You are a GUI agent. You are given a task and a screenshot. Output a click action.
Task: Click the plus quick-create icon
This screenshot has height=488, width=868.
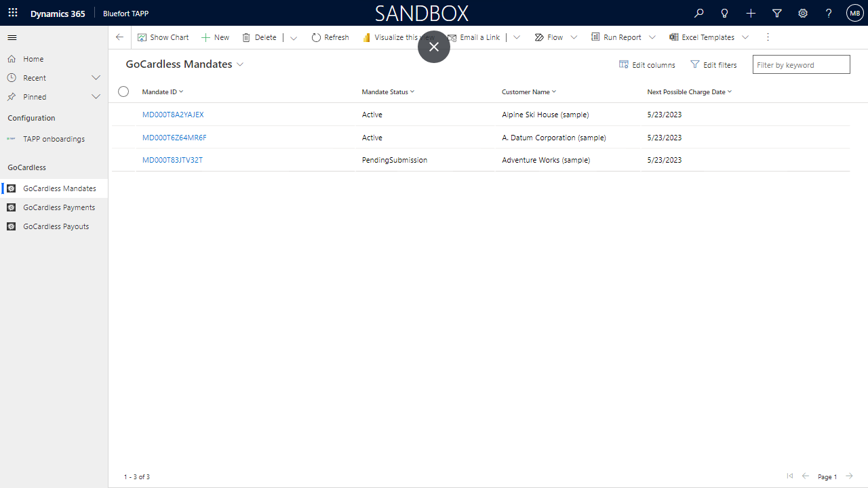(x=751, y=13)
